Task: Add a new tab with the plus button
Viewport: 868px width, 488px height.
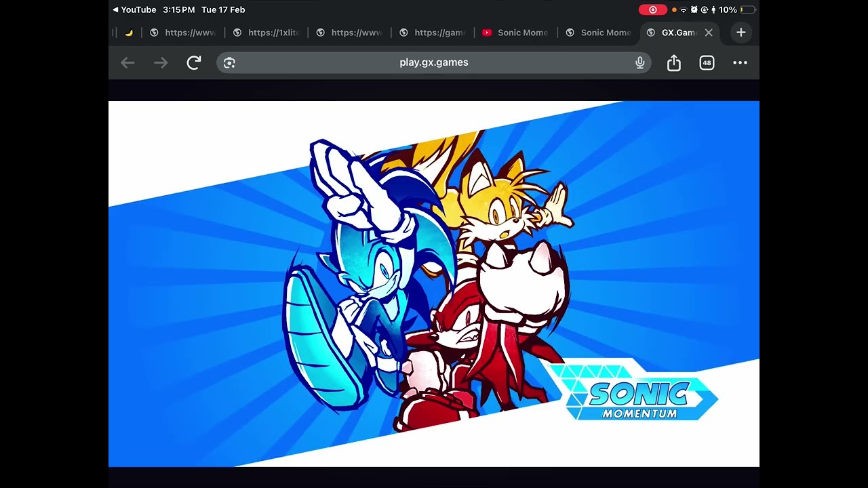Action: tap(741, 33)
